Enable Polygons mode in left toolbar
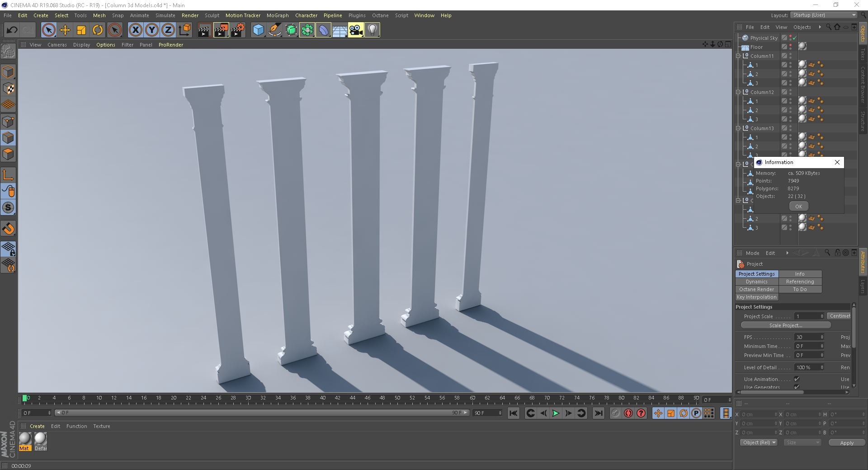Screen dimensions: 868x470 tap(9, 154)
